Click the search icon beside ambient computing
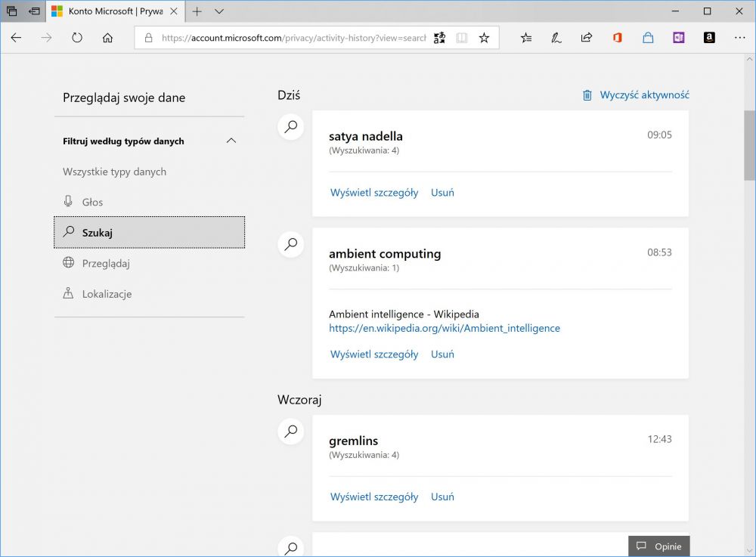 (291, 244)
